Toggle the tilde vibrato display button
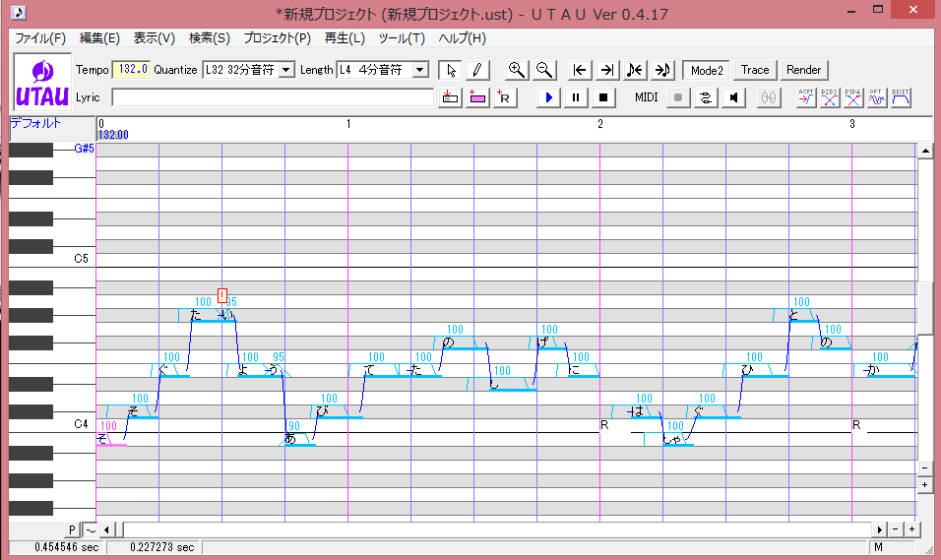This screenshot has width=941, height=560. click(x=90, y=530)
